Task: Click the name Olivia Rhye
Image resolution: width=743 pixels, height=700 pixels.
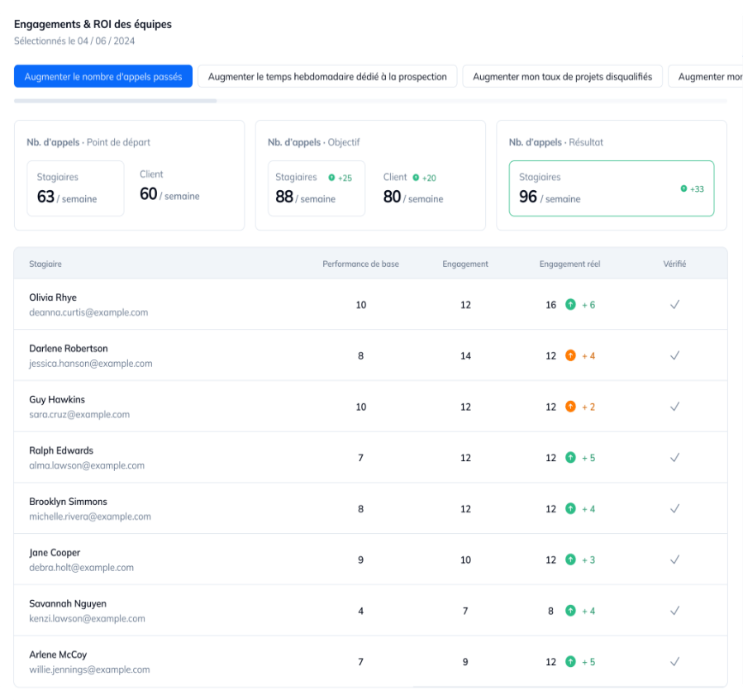Action: tap(53, 298)
